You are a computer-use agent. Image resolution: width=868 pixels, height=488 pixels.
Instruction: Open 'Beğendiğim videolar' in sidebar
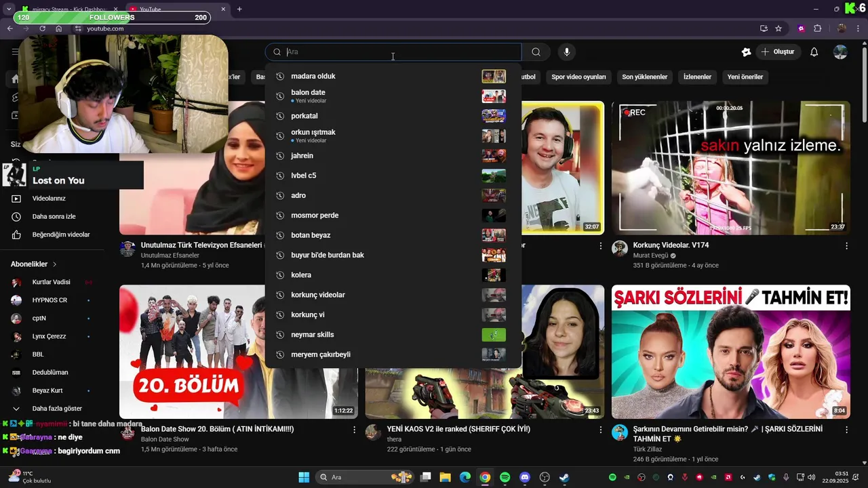[x=61, y=235]
